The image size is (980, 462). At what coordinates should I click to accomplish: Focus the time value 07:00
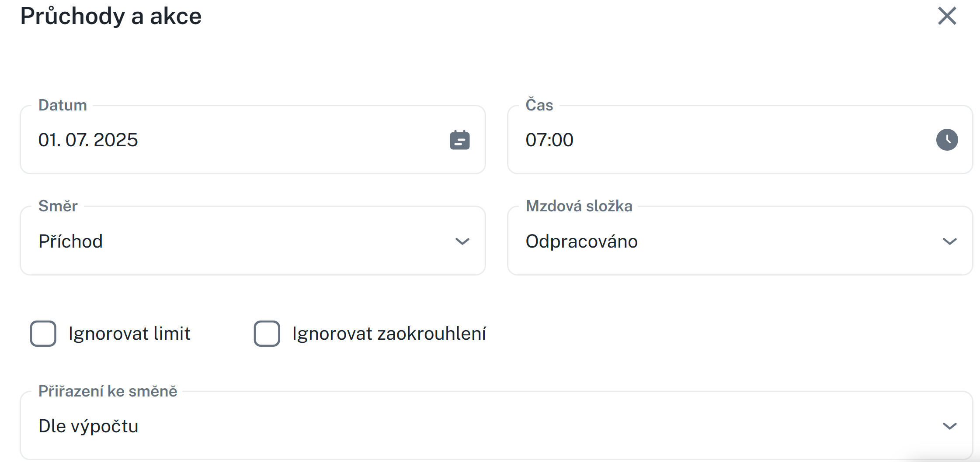[x=549, y=140]
